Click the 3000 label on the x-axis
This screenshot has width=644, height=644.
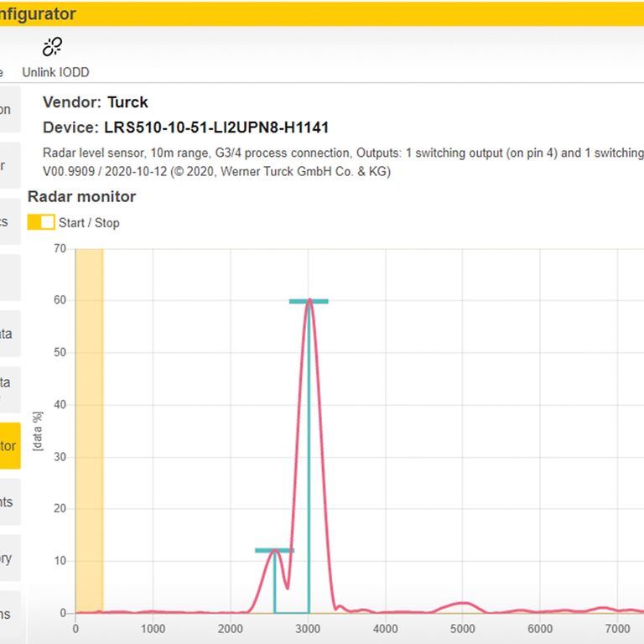308,629
